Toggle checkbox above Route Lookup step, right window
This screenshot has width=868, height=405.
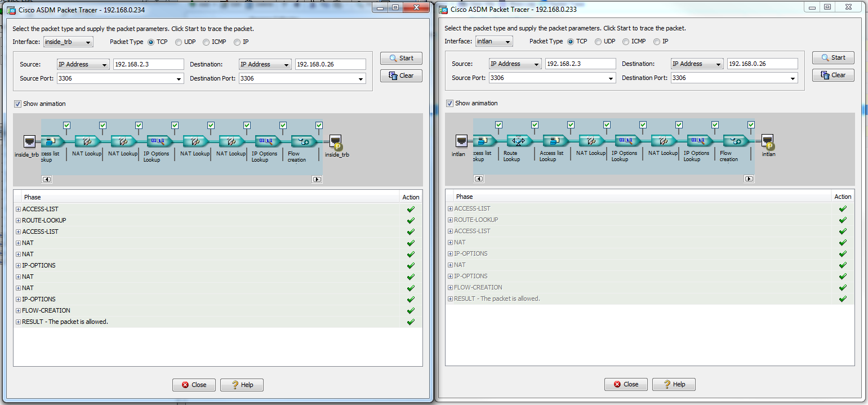(x=535, y=124)
